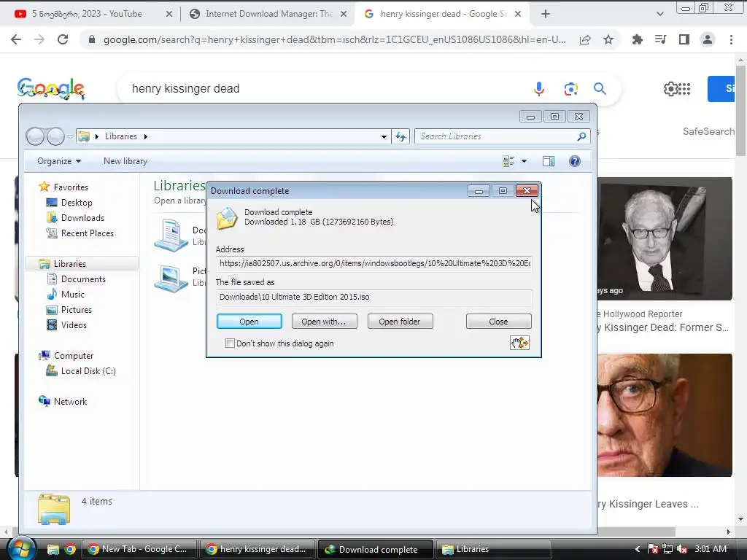Click the action center flag tray icon
Screen dimensions: 747x560
point(653,549)
